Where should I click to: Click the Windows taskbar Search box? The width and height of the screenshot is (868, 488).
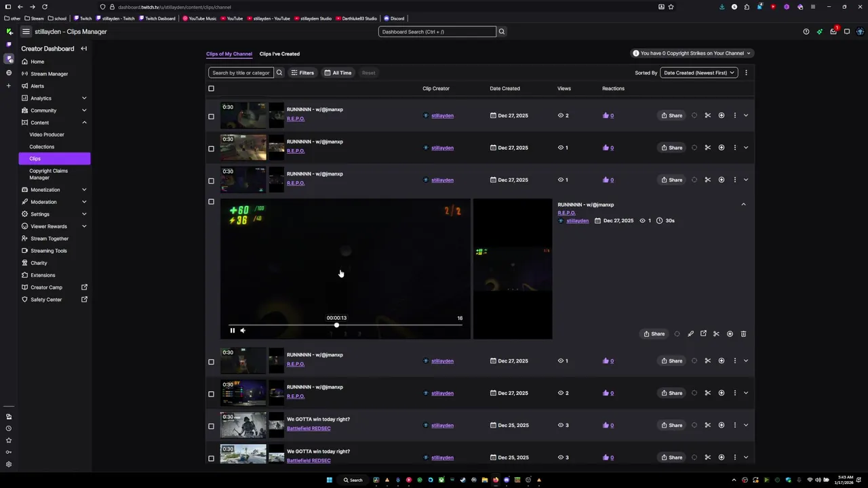click(353, 480)
